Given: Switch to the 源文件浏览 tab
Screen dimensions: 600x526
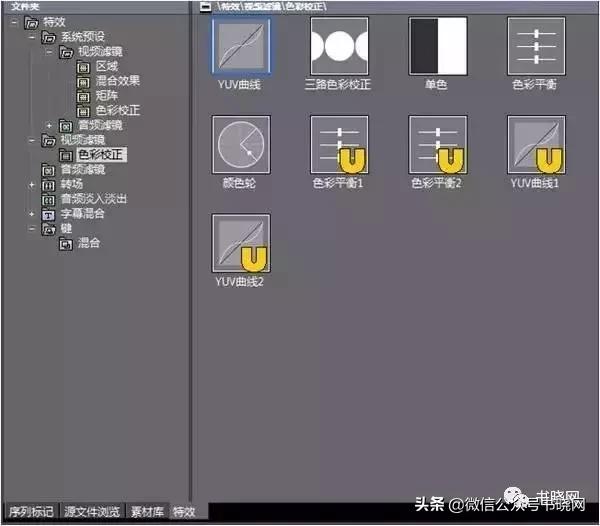Looking at the screenshot, I should 92,511.
